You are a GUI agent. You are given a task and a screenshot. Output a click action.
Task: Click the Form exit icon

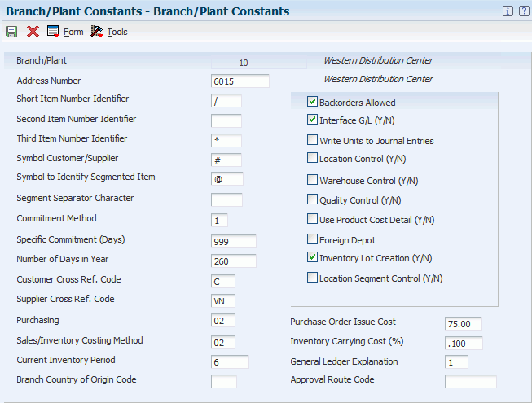(53, 32)
